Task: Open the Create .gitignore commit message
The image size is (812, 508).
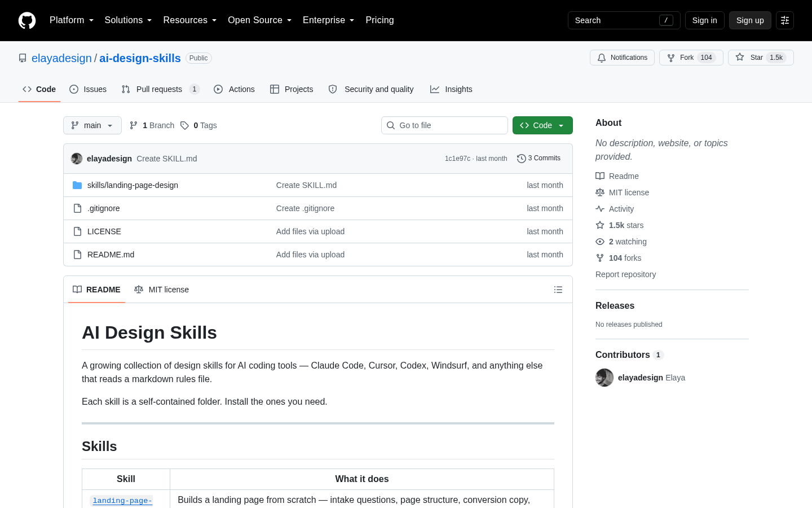Action: tap(305, 208)
